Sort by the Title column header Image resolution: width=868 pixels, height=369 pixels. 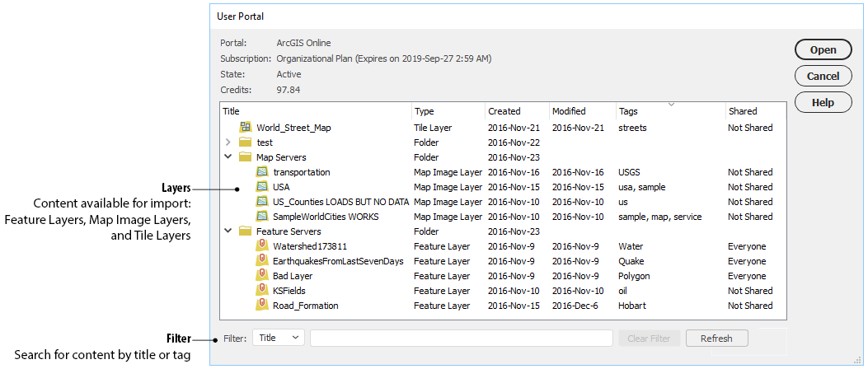coord(316,111)
